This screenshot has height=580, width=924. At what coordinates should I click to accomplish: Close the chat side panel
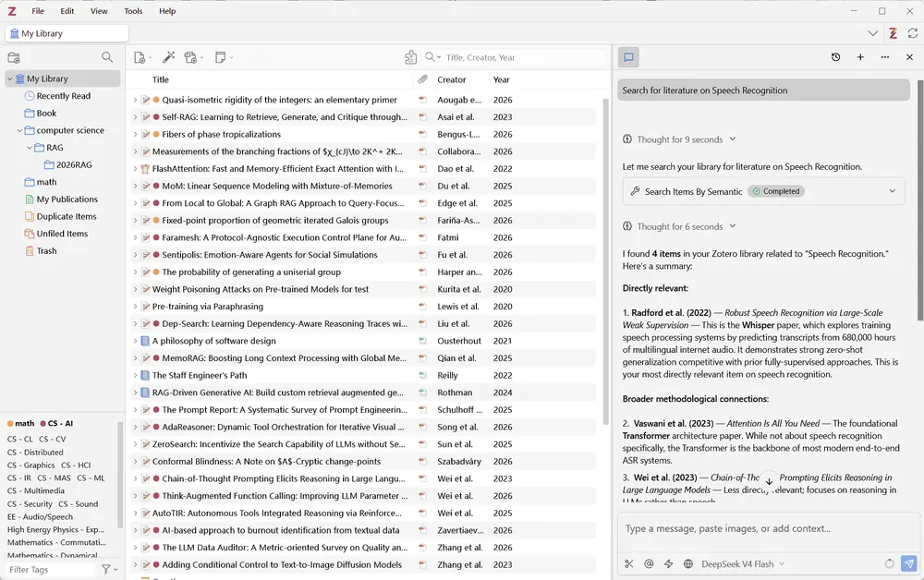pos(909,57)
